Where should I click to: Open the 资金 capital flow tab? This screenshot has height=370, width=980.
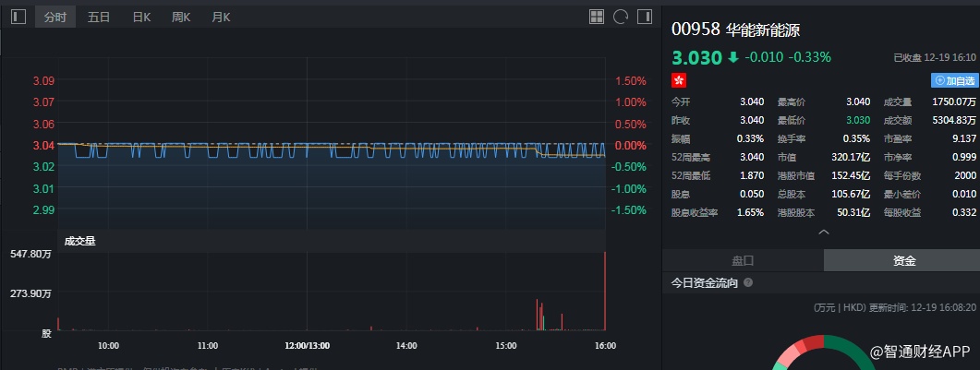tap(903, 261)
